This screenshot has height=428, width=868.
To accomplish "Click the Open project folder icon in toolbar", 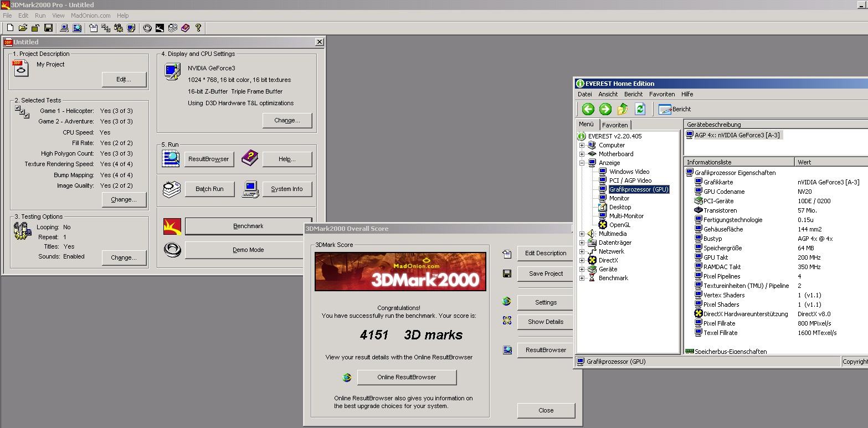I will click(x=23, y=28).
